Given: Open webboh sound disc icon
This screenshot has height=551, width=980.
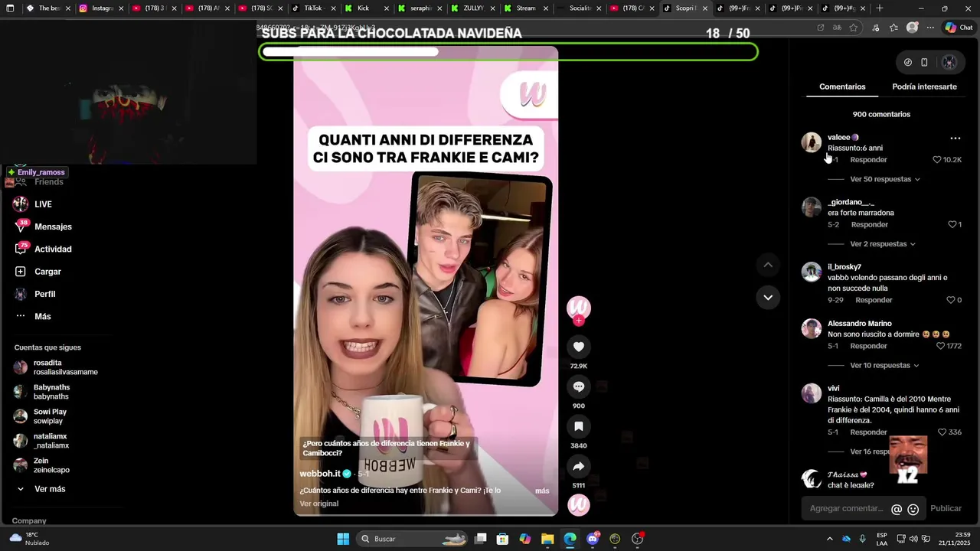Looking at the screenshot, I should (579, 505).
